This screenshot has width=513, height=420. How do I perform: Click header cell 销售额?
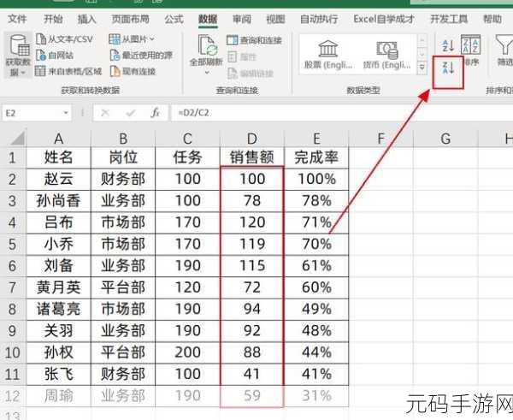click(252, 157)
